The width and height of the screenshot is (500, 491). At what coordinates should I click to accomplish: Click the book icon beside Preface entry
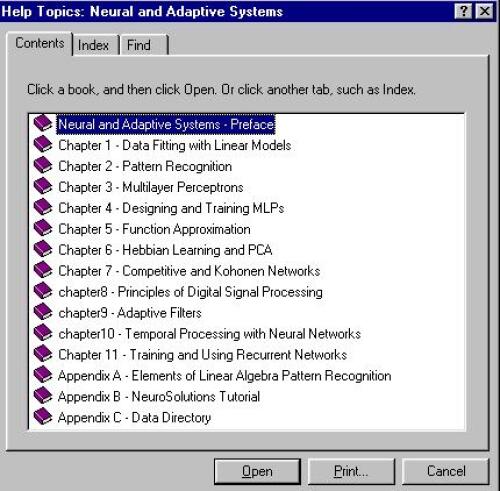[x=43, y=124]
